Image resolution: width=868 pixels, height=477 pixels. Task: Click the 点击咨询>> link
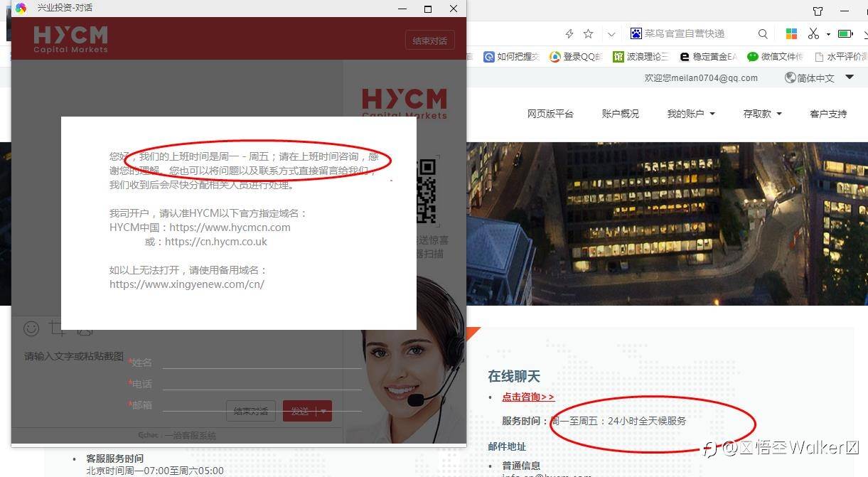point(528,397)
